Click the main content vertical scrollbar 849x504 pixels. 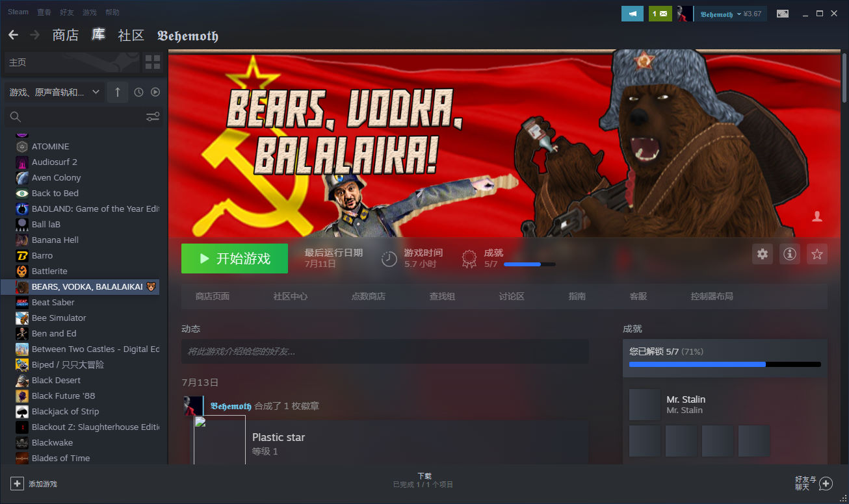coord(844,78)
